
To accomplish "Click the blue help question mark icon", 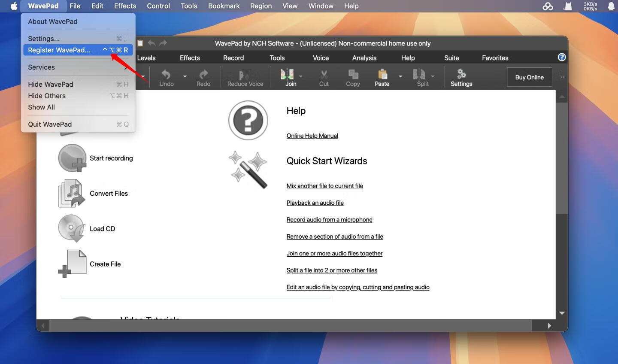I will 562,57.
